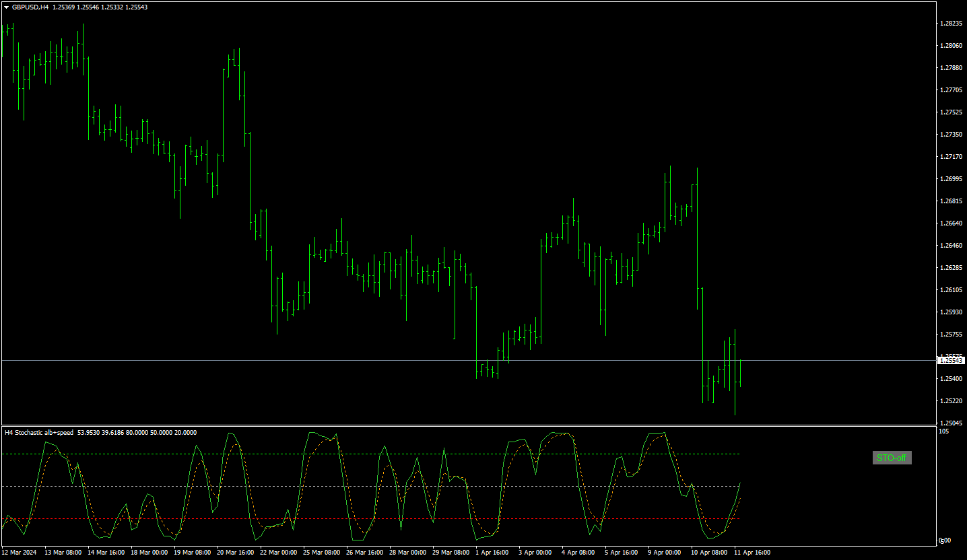Click the 28 Mar 00:00 time label

pos(408,553)
